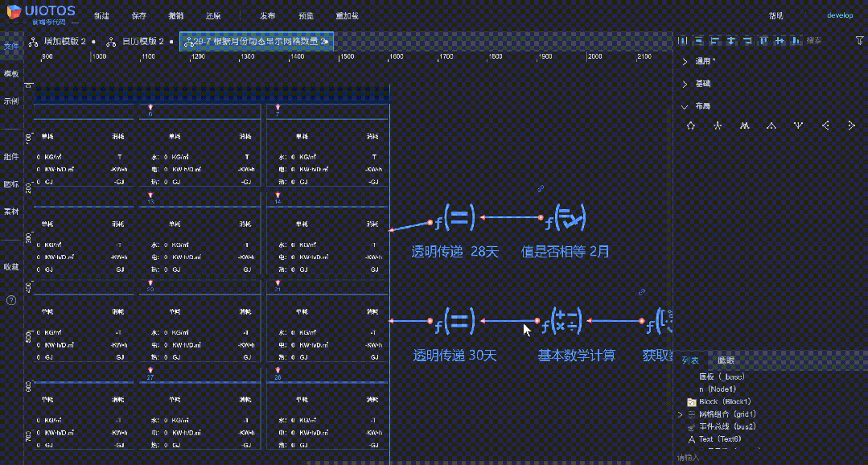Switch to the 列表 tab
The image size is (868, 465).
690,360
